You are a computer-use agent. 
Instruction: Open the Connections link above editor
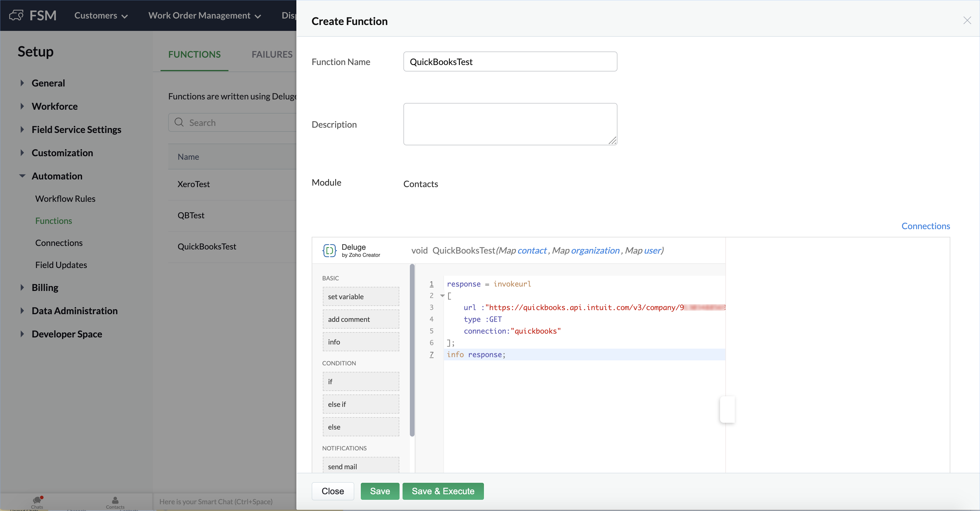(x=925, y=226)
